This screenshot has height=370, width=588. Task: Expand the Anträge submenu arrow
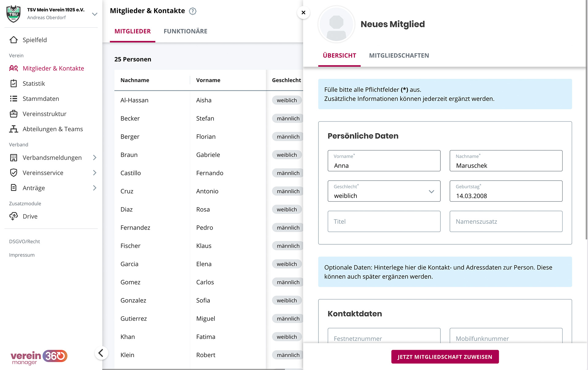click(95, 188)
